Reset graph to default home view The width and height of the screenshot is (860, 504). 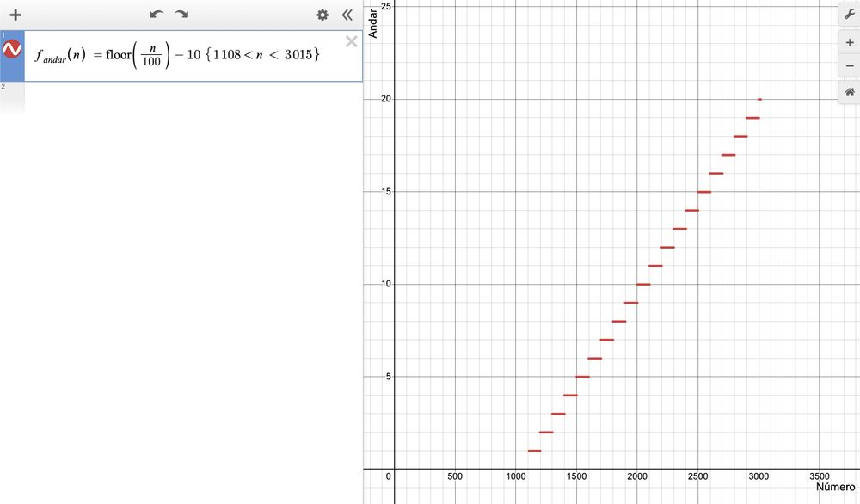849,92
